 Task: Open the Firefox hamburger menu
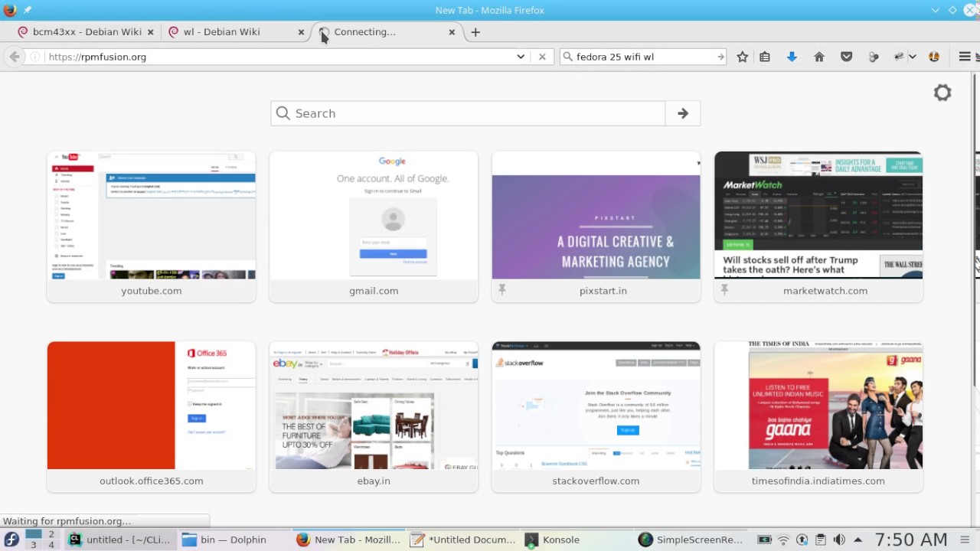[965, 57]
